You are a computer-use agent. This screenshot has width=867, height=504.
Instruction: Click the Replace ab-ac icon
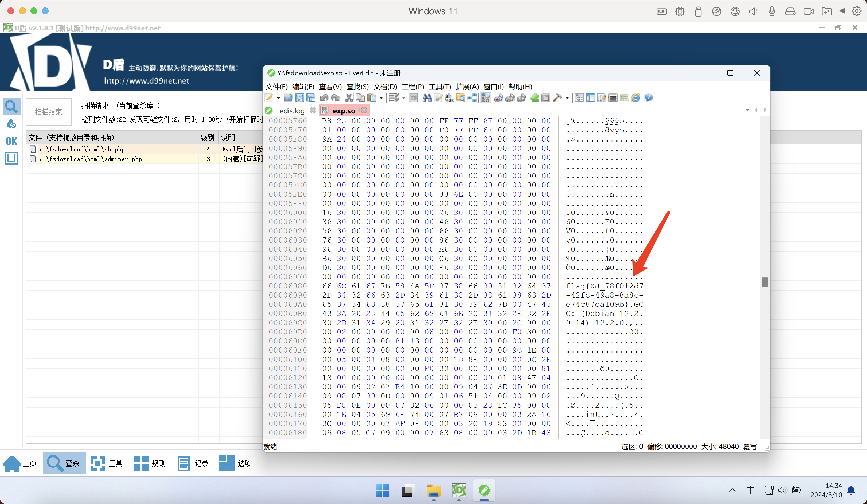(449, 98)
